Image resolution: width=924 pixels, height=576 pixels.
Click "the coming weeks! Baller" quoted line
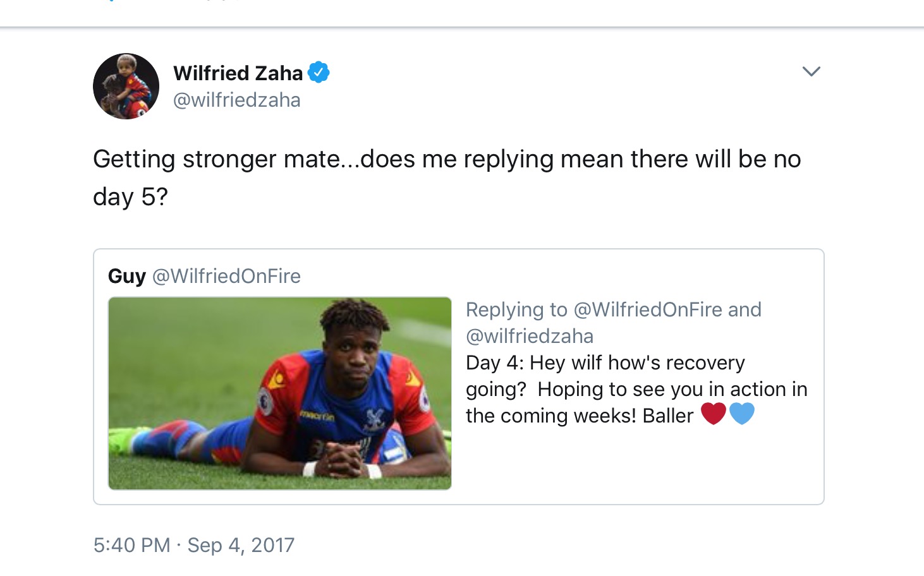[580, 416]
